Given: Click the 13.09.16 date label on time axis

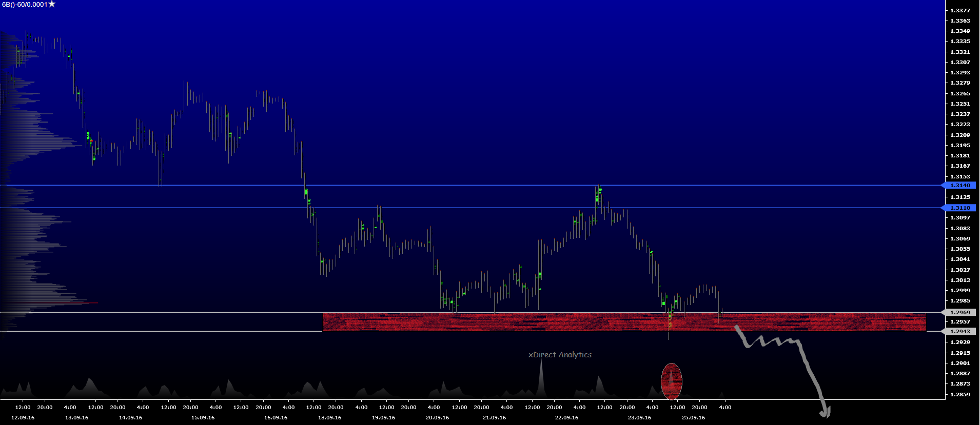Looking at the screenshot, I should pyautogui.click(x=76, y=417).
